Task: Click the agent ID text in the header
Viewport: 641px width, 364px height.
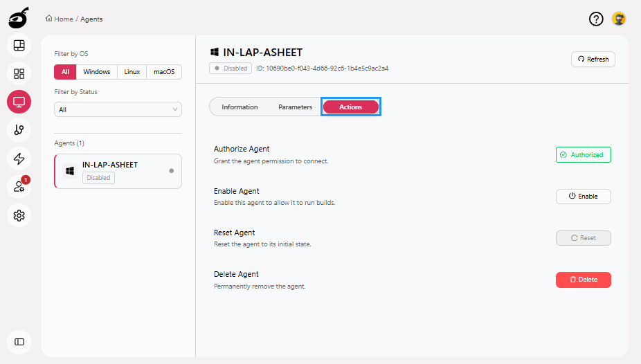Action: click(x=322, y=69)
